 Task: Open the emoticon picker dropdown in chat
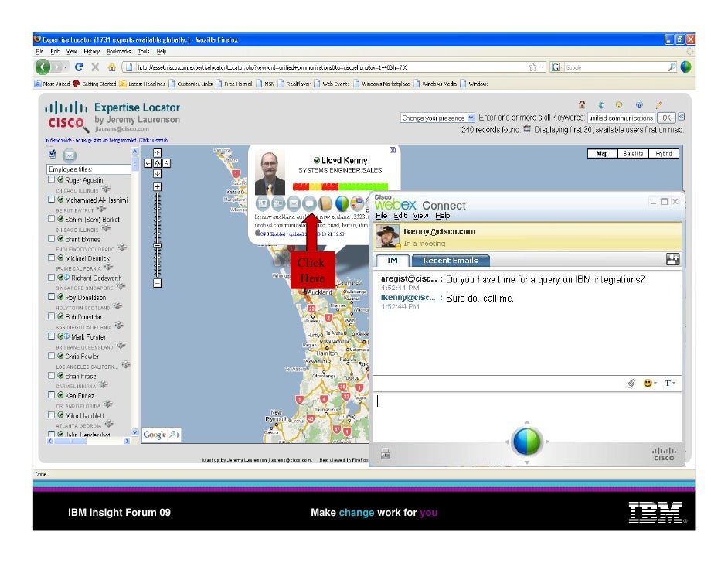coord(649,384)
